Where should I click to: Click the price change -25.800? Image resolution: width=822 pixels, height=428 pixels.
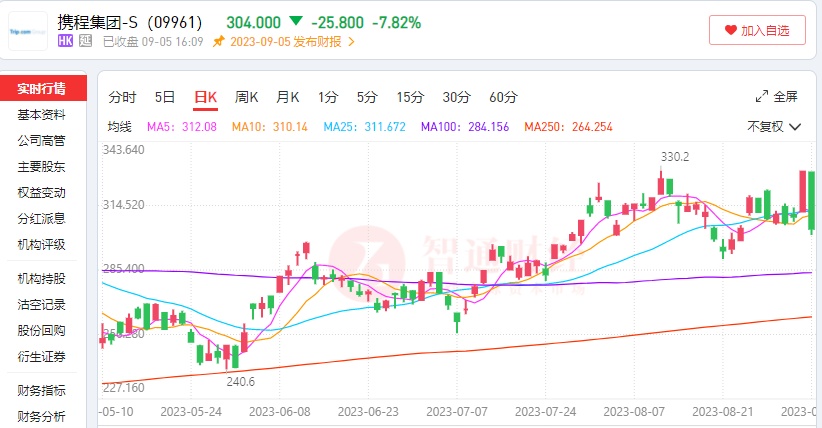(338, 23)
